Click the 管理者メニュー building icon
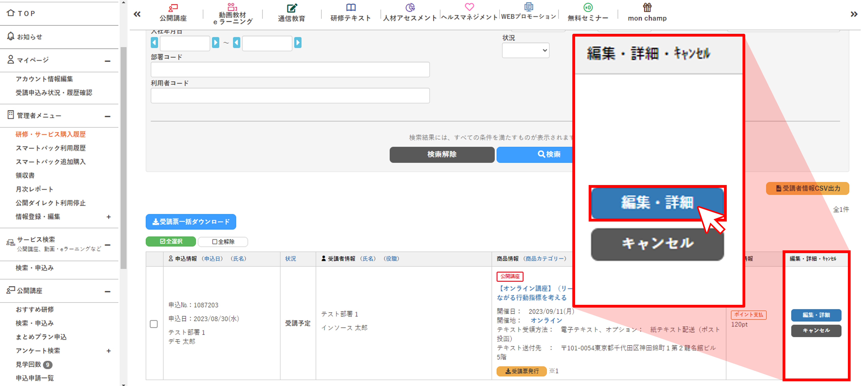The height and width of the screenshot is (386, 868). (x=11, y=115)
